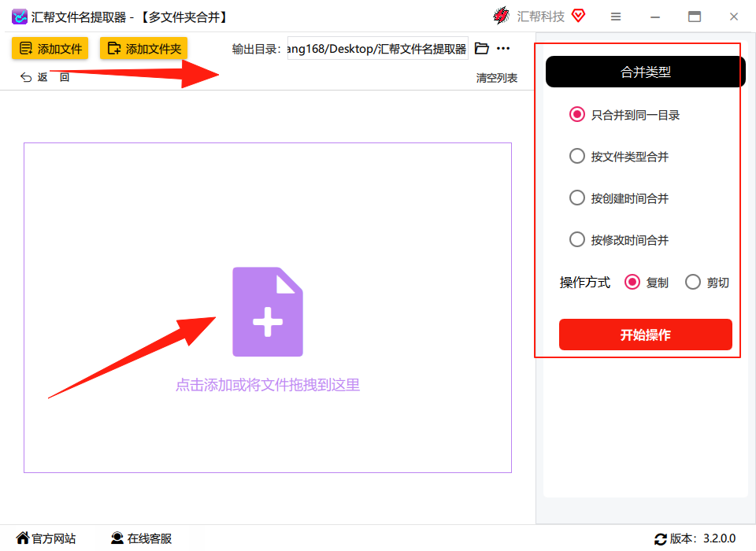Click the 添加文件 button

(50, 48)
